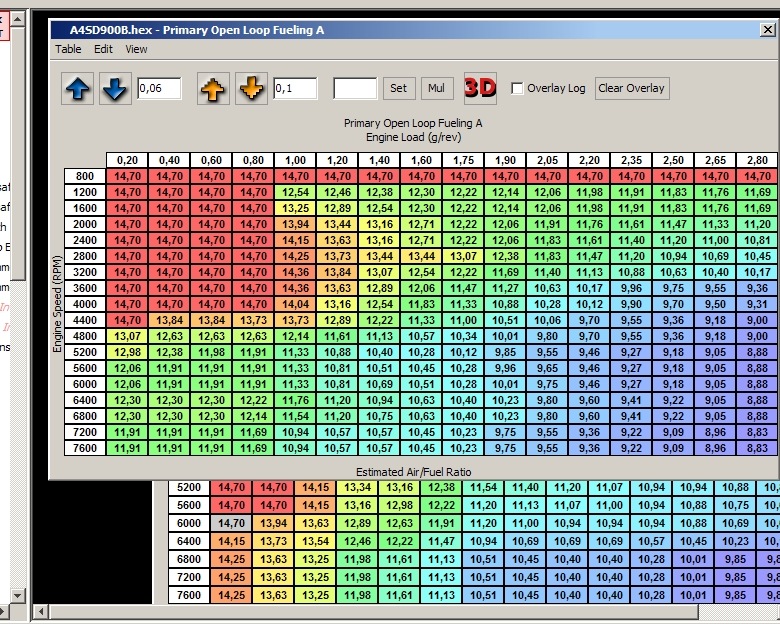Image resolution: width=780 pixels, height=624 pixels.
Task: Select cell 14,15 in the 2400 RPM row
Action: [295, 240]
